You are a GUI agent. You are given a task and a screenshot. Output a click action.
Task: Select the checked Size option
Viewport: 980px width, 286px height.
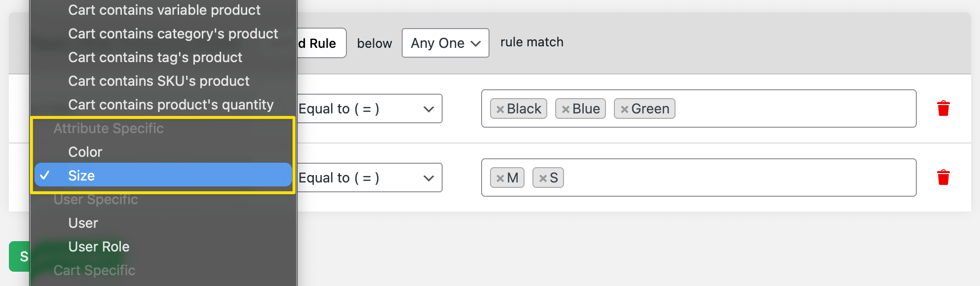coord(81,176)
